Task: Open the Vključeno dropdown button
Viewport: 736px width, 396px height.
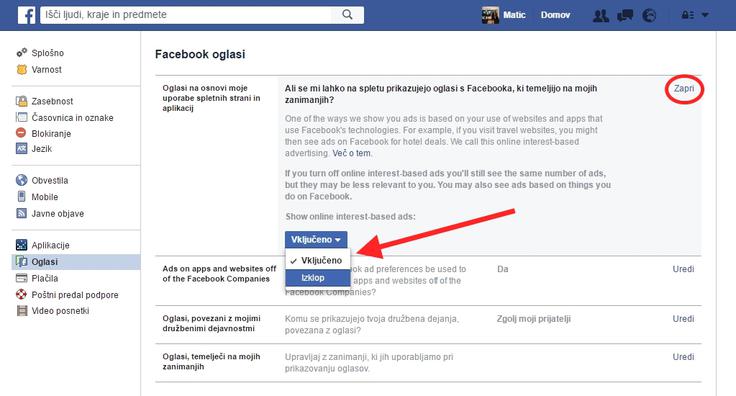Action: point(316,239)
